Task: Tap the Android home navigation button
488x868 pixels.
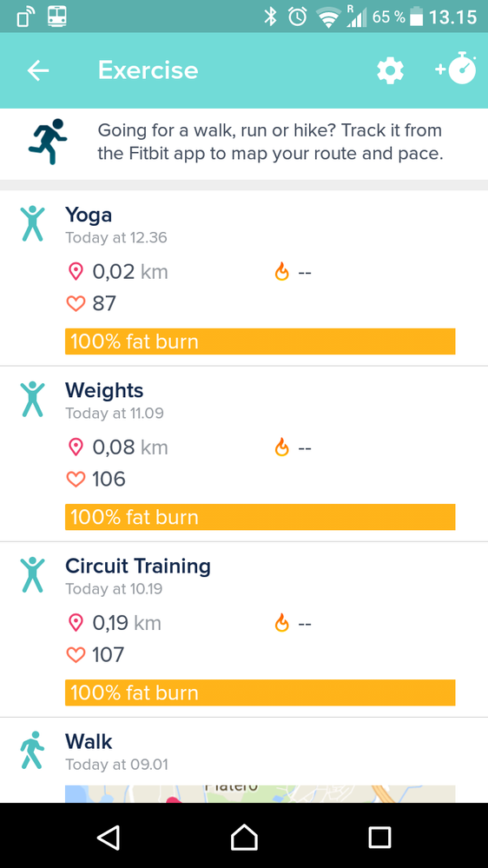Action: (x=244, y=837)
